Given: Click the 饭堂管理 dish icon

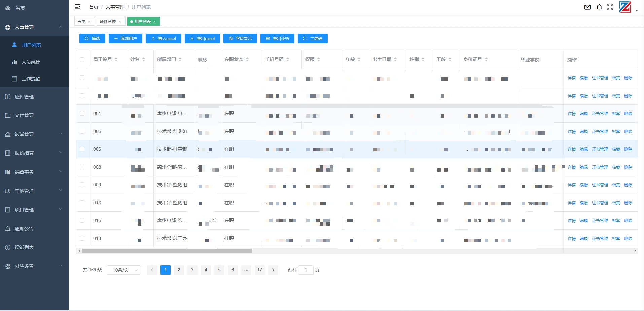Looking at the screenshot, I should pyautogui.click(x=8, y=134).
